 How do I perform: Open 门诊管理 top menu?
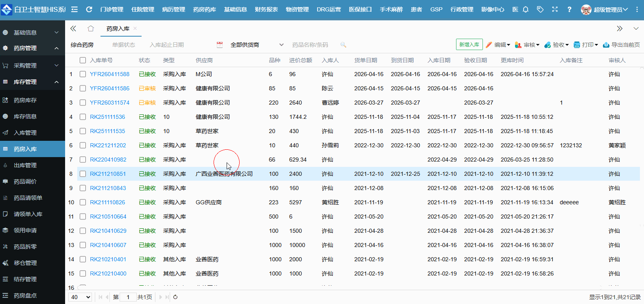112,9
